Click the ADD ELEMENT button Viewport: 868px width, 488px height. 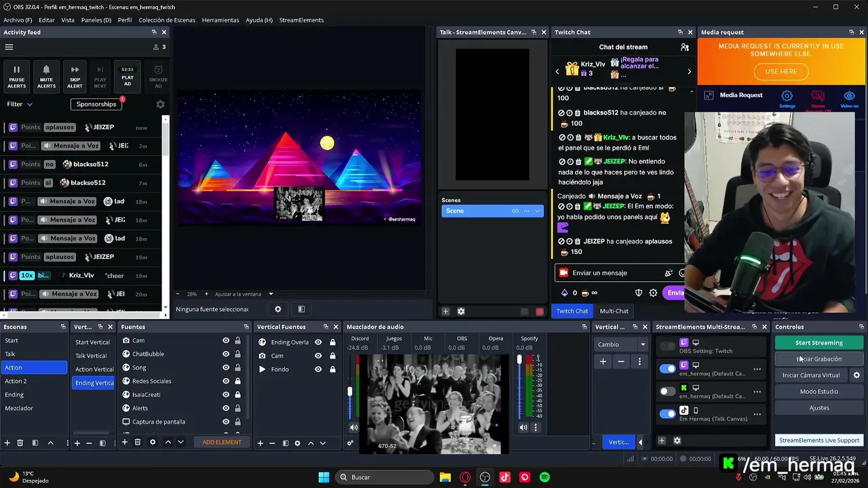click(222, 443)
